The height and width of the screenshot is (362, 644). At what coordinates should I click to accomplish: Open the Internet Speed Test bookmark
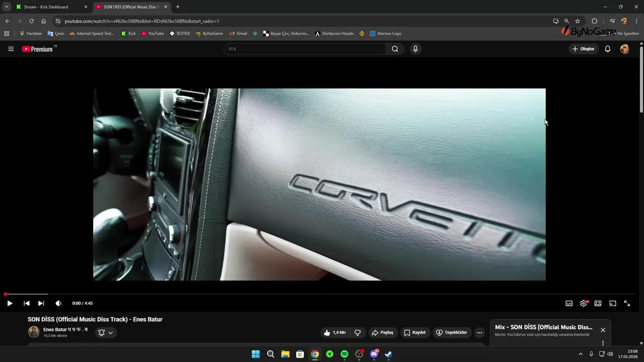point(92,34)
